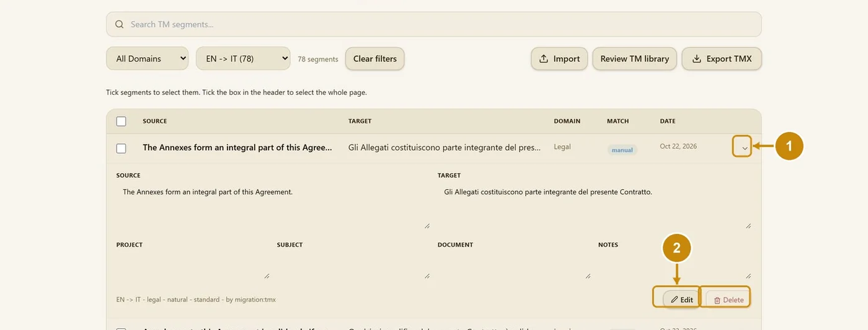Focus the Search TM segments field

(433, 24)
